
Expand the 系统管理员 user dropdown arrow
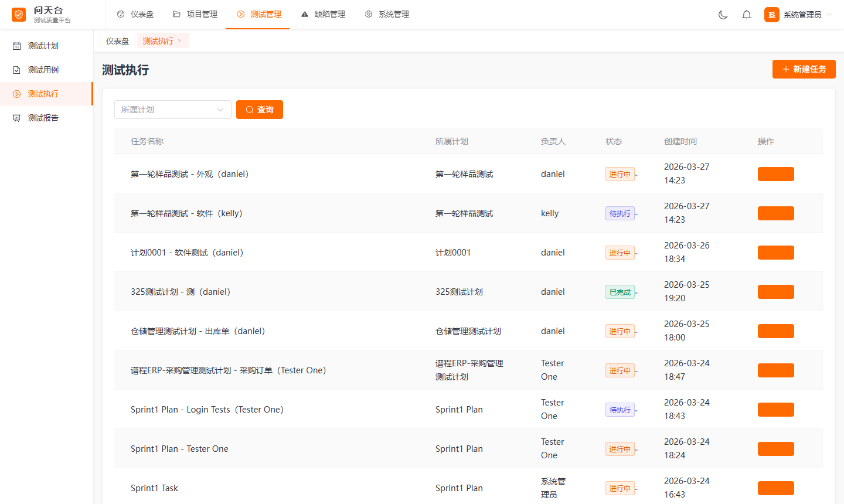(829, 15)
